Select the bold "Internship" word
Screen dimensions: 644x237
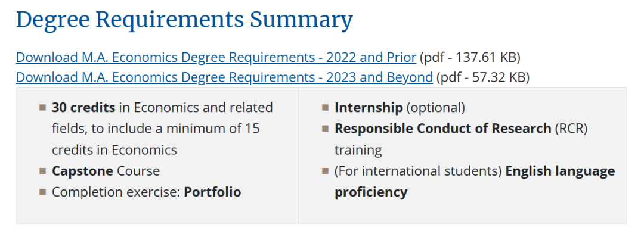tap(369, 108)
